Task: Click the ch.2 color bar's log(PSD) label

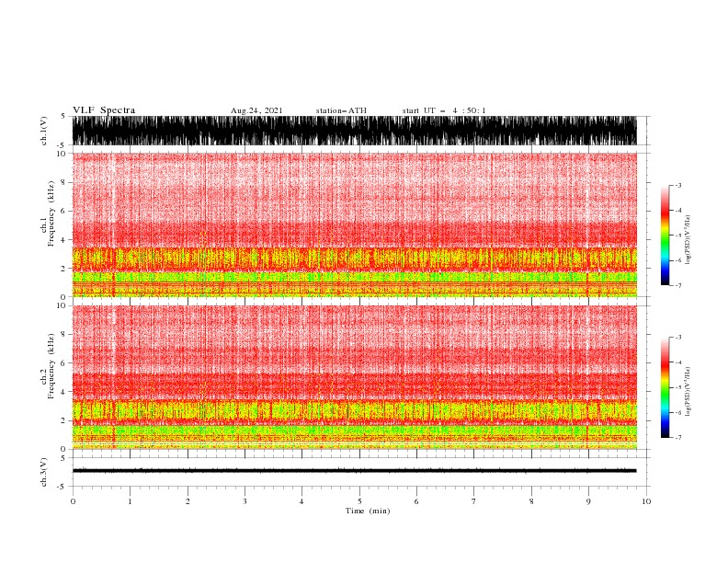Action: click(x=688, y=392)
